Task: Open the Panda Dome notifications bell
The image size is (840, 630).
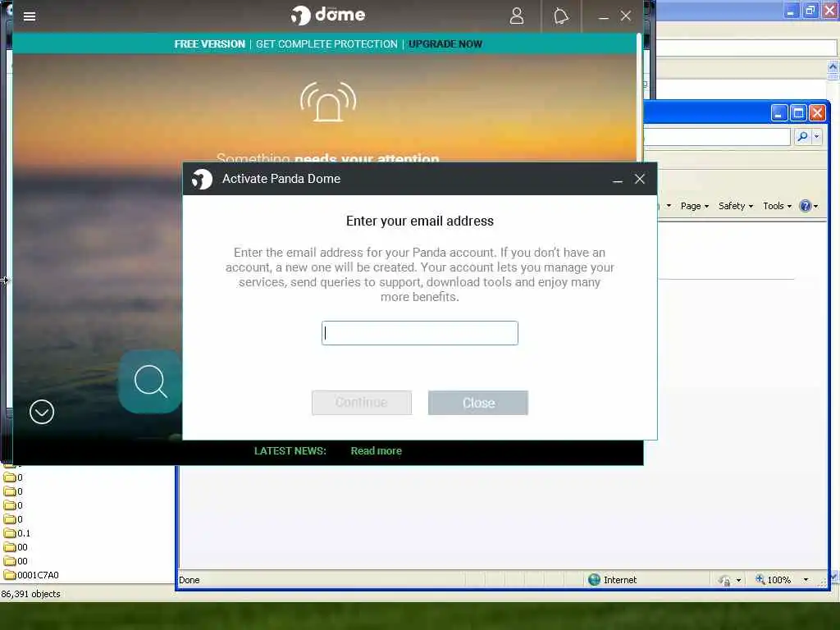Action: pyautogui.click(x=561, y=16)
